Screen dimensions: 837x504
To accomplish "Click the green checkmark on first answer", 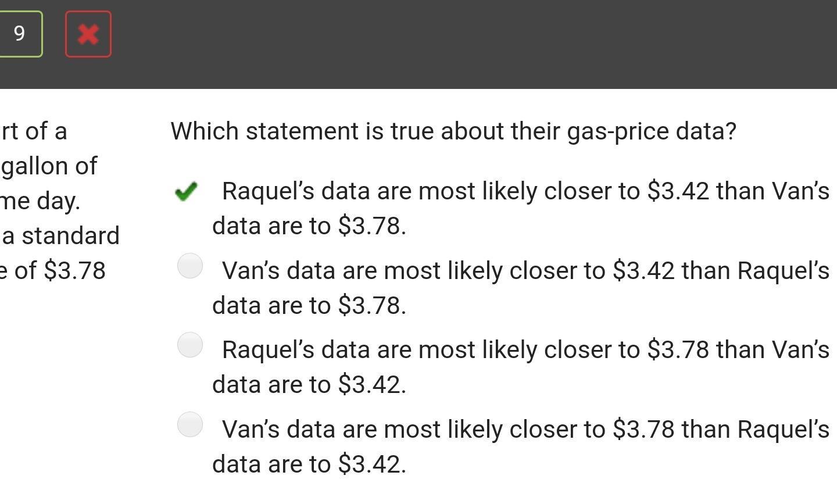I will pyautogui.click(x=186, y=191).
